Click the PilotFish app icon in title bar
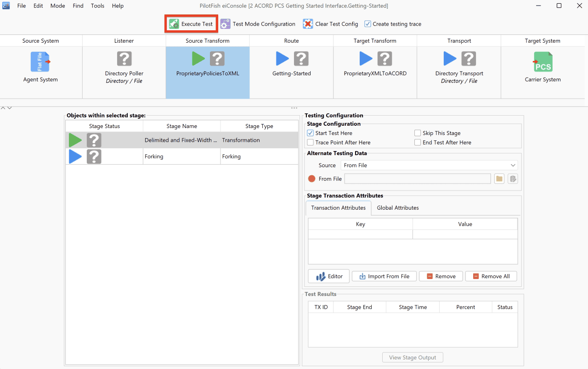 point(6,6)
